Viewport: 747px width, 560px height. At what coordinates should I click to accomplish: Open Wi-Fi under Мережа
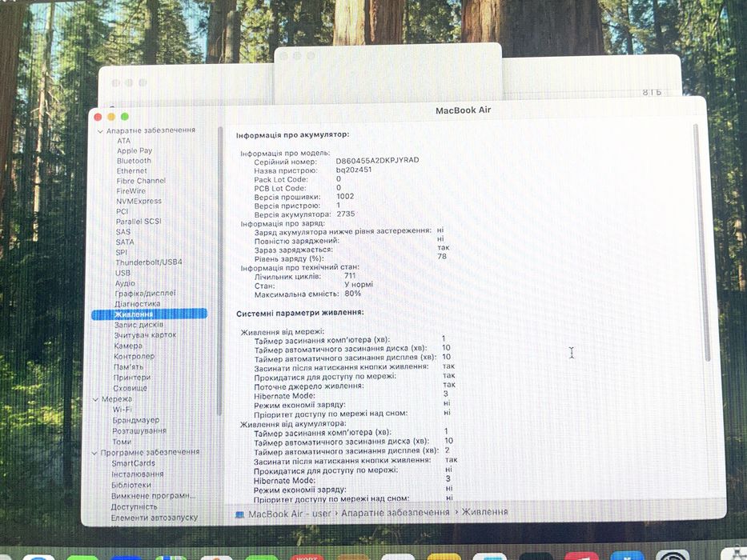122,410
